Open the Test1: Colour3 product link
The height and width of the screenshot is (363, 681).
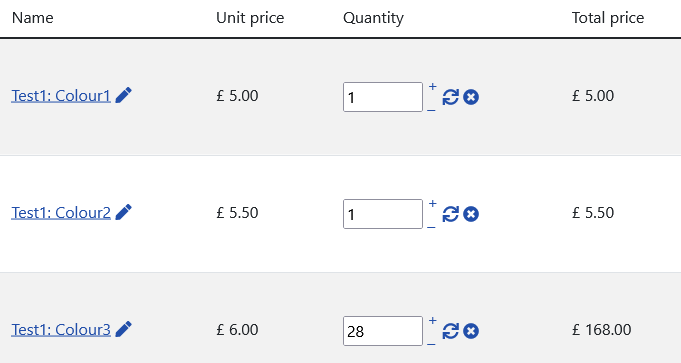pos(61,330)
